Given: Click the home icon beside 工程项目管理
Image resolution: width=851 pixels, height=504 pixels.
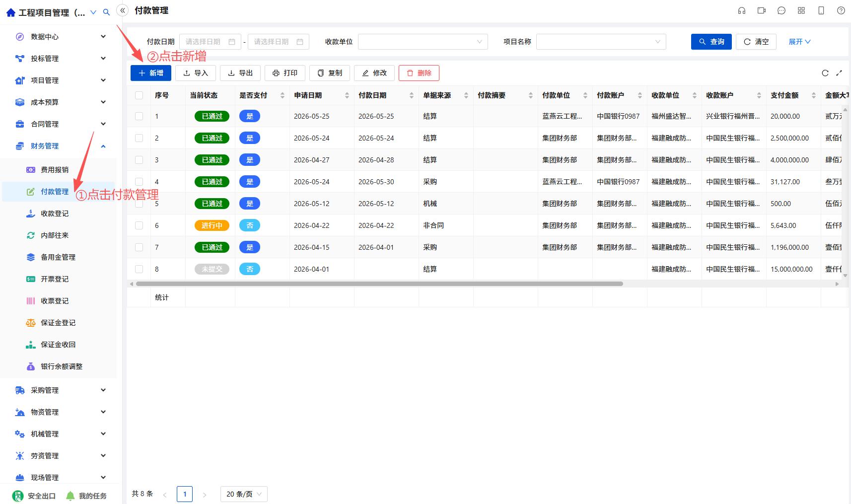Looking at the screenshot, I should (x=11, y=12).
